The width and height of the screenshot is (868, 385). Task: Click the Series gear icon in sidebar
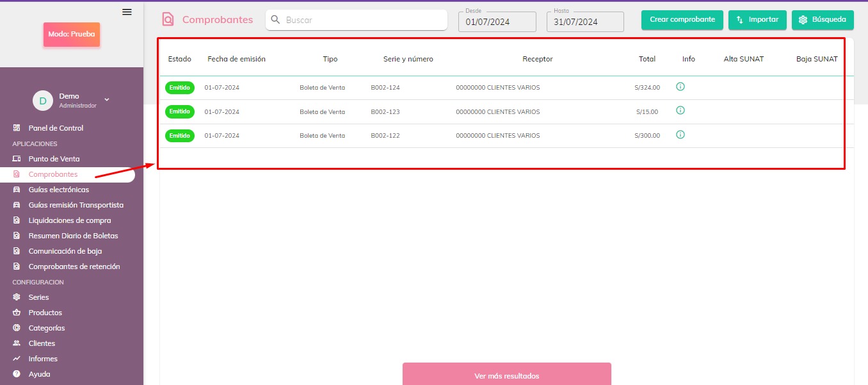(x=17, y=297)
